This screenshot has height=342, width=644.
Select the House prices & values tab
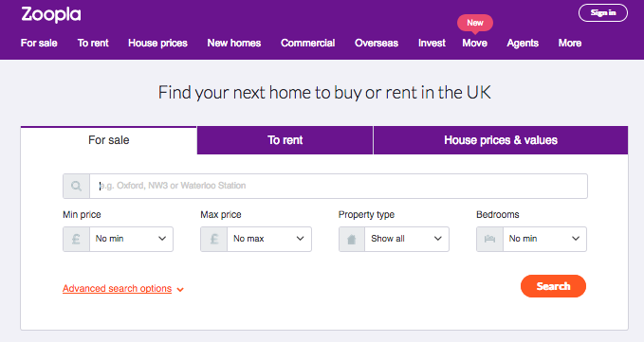coord(501,140)
